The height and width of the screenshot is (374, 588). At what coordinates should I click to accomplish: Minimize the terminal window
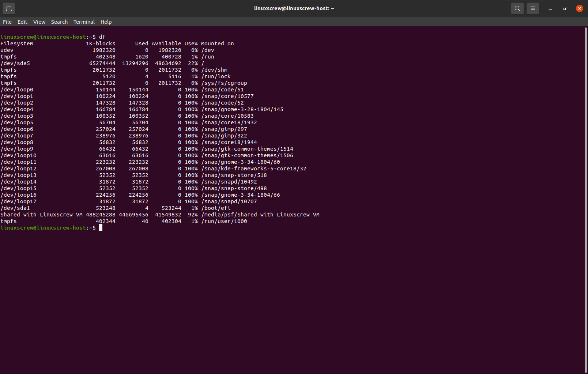coord(550,8)
